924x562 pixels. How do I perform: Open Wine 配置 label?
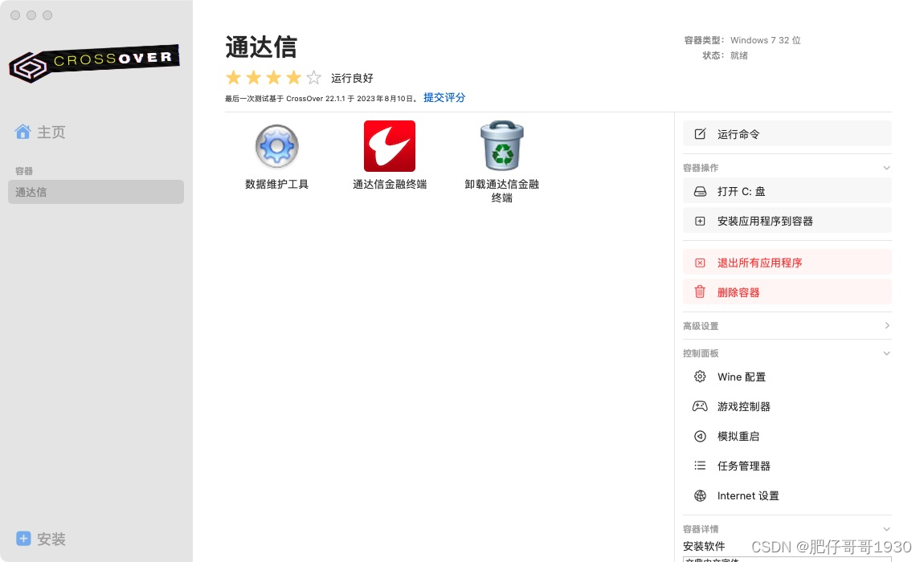(742, 377)
